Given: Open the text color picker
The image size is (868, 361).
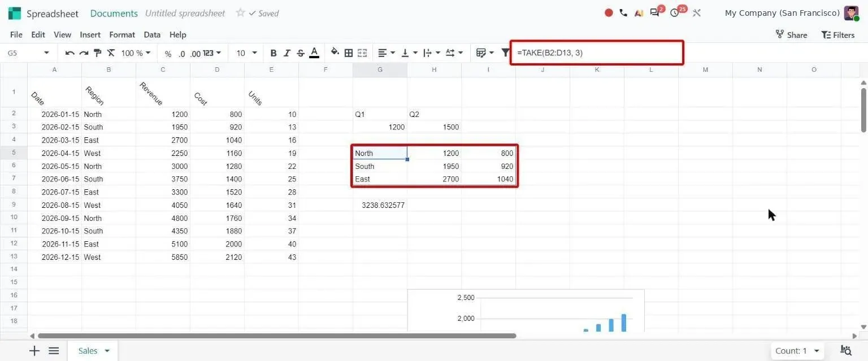Looking at the screenshot, I should (314, 53).
